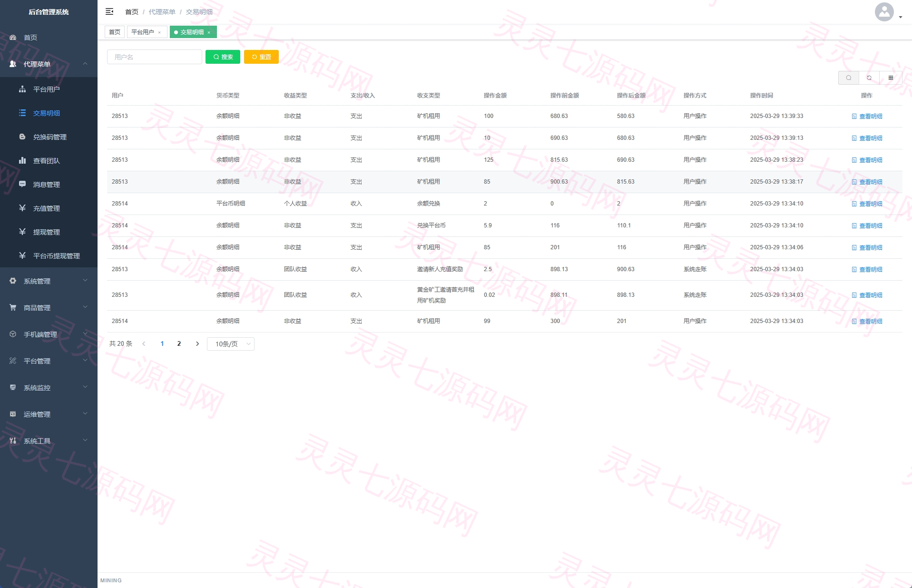The height and width of the screenshot is (588, 912).
Task: Open 提现管理 in the sidebar
Action: (49, 232)
